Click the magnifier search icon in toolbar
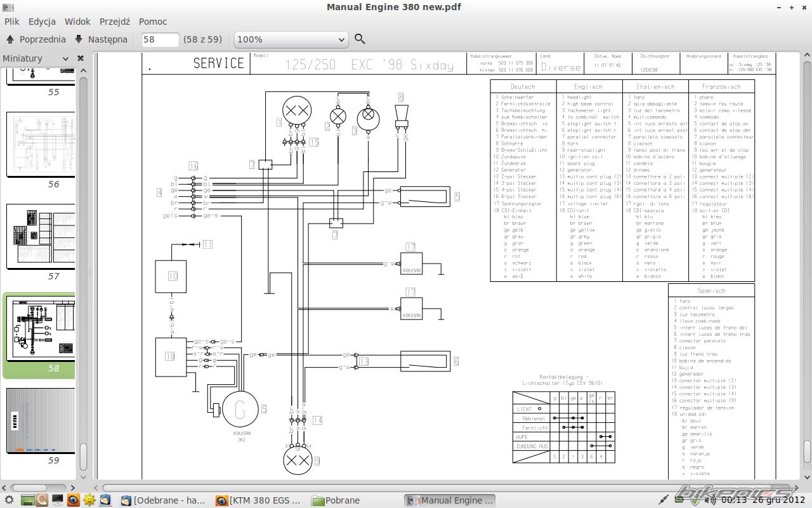 coord(360,39)
